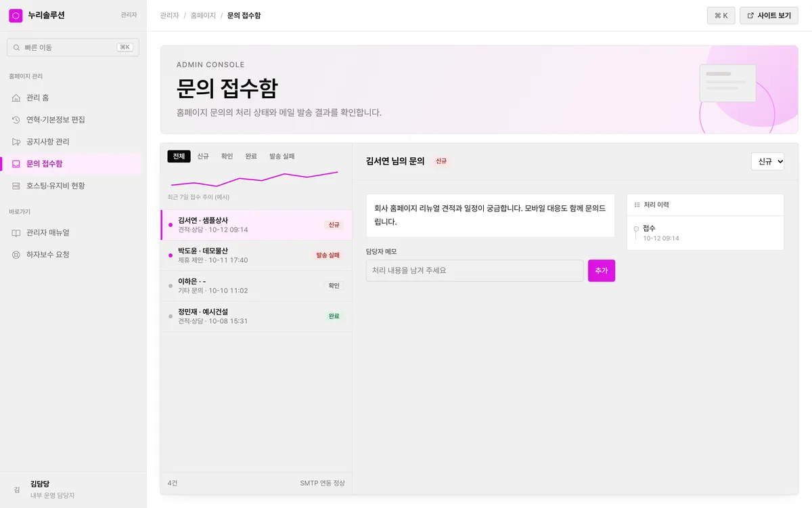
Task: Open the 김서연 · 샘플상사 inquiry
Action: [x=256, y=225]
